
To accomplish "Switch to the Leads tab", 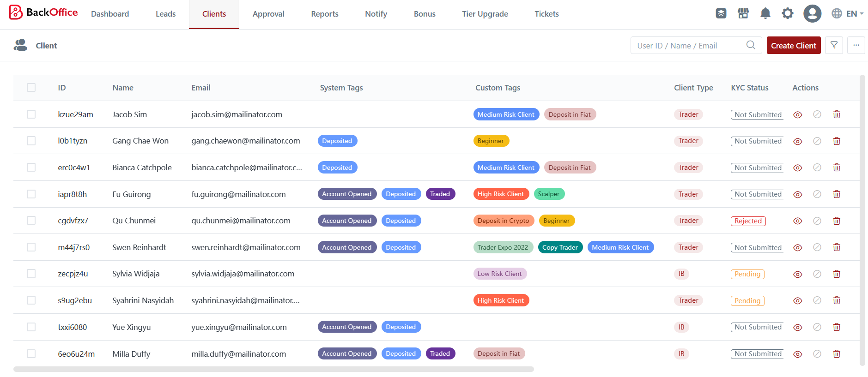I will (165, 14).
